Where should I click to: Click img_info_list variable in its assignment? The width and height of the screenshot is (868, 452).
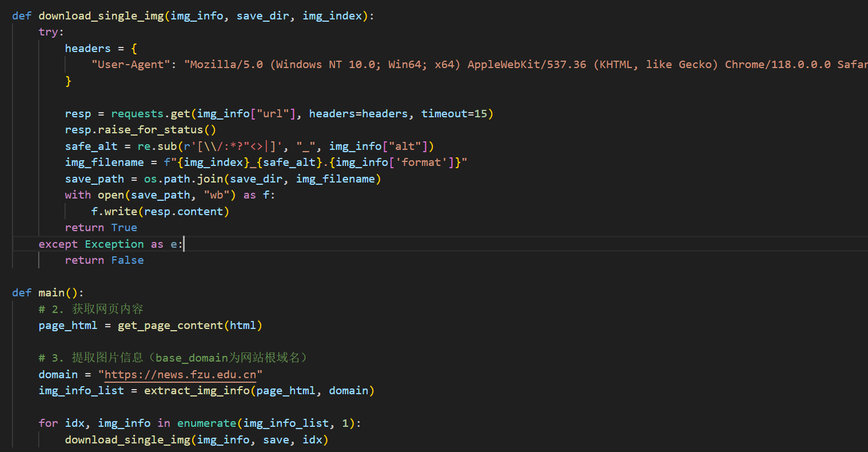pos(81,391)
